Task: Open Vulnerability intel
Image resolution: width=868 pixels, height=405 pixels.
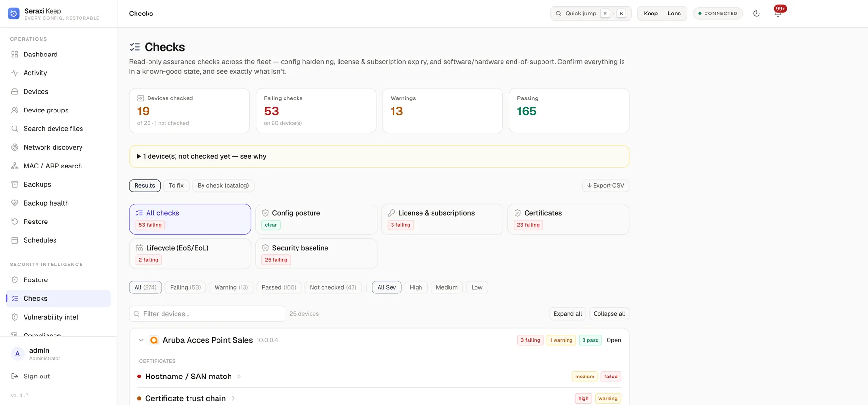Action: coord(58,317)
